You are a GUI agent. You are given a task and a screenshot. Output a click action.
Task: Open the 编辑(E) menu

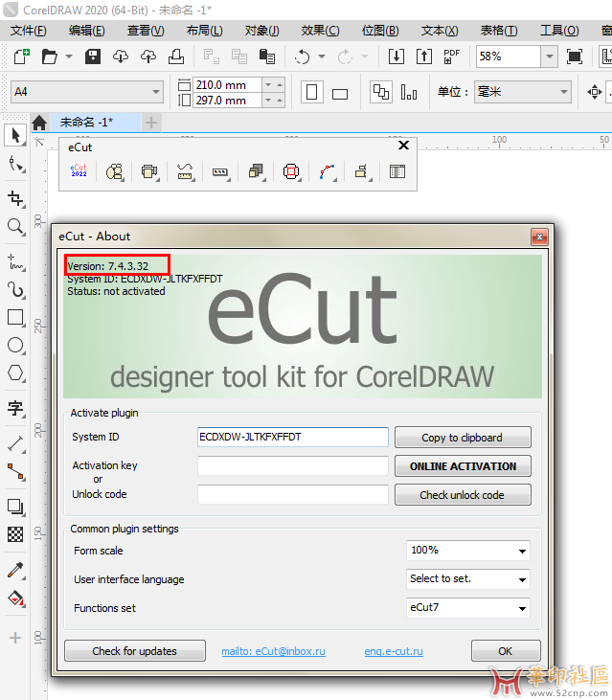[x=87, y=31]
